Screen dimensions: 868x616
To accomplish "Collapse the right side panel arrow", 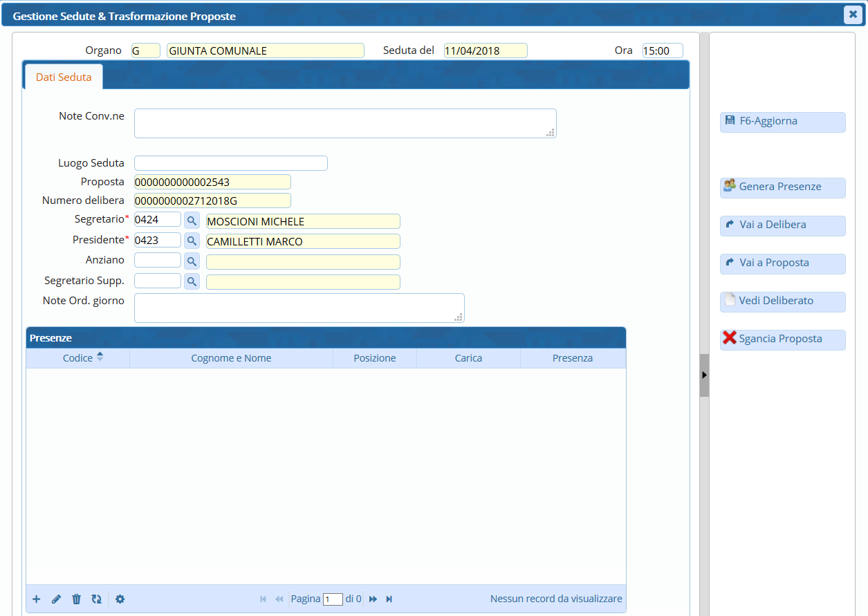I will point(704,375).
